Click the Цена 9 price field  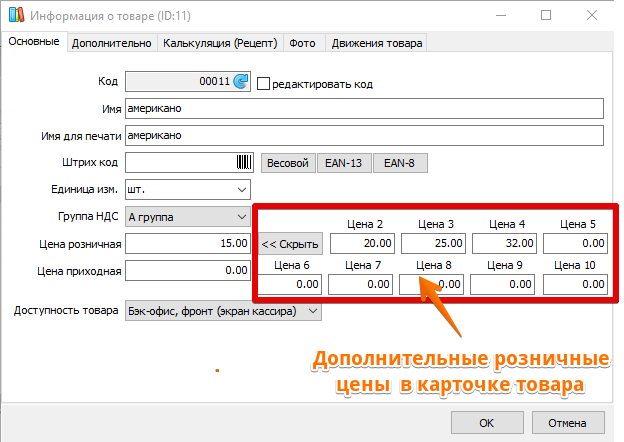point(503,284)
